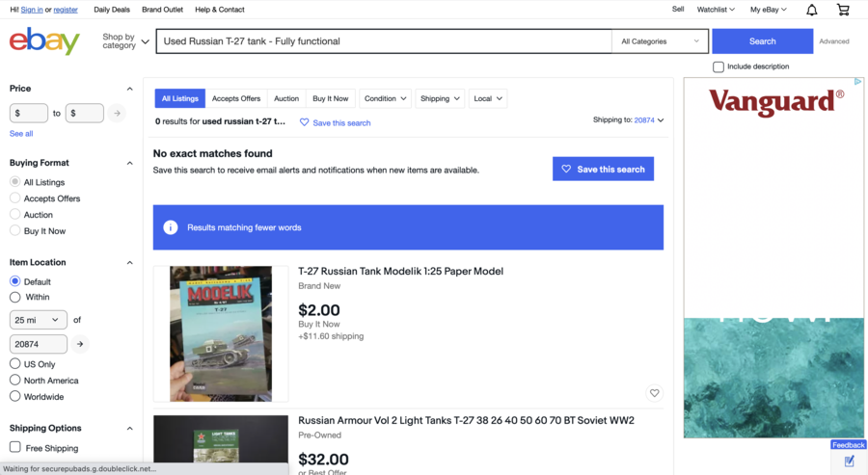Select the All Listings radio button
This screenshot has height=475, width=868.
14,181
